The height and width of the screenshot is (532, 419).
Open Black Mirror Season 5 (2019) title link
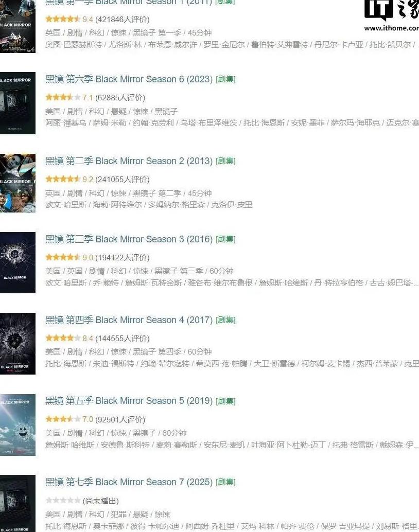click(x=129, y=401)
